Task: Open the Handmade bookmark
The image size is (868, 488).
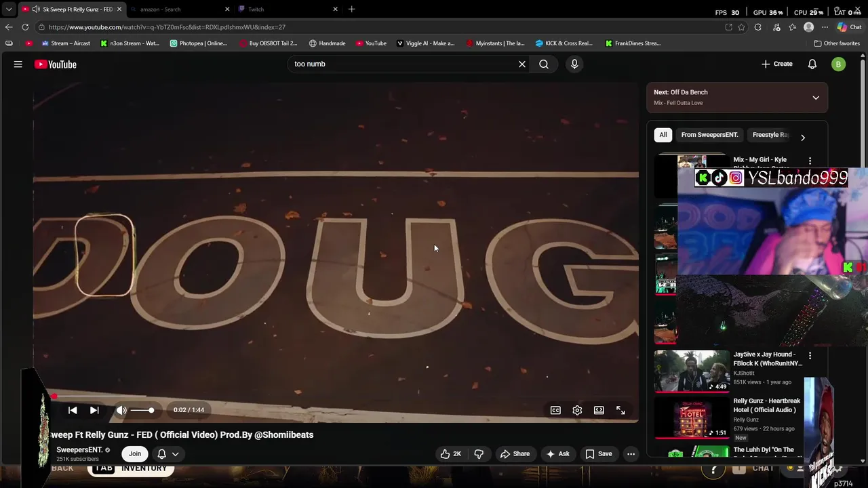Action: click(x=328, y=43)
